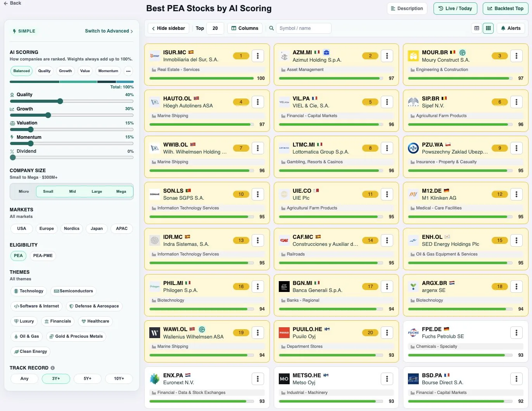The width and height of the screenshot is (532, 411).
Task: Select the Balanced scoring preset
Action: tap(21, 71)
